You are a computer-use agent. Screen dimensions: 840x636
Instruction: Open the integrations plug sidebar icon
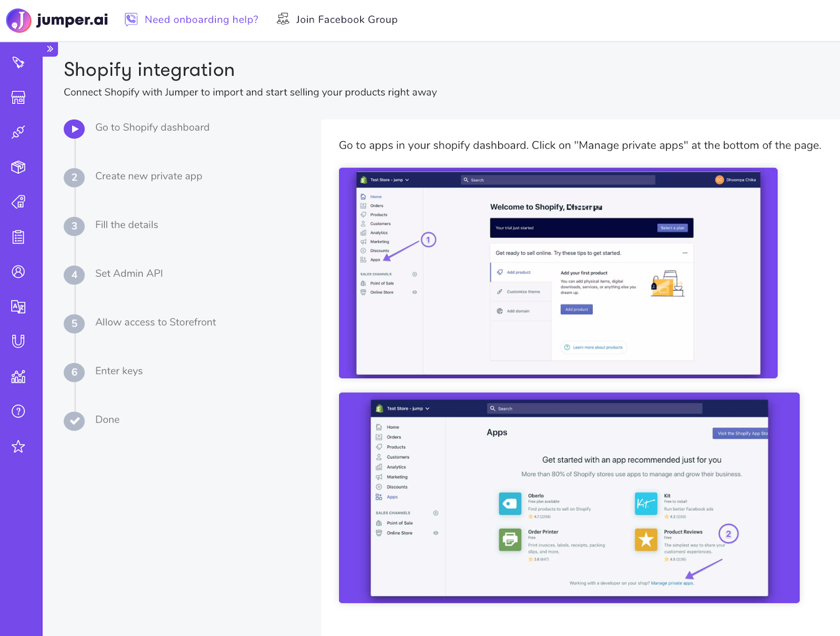18,132
